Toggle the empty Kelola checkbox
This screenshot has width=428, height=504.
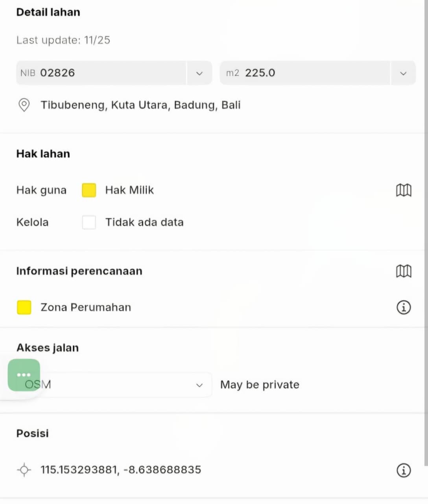tap(89, 222)
